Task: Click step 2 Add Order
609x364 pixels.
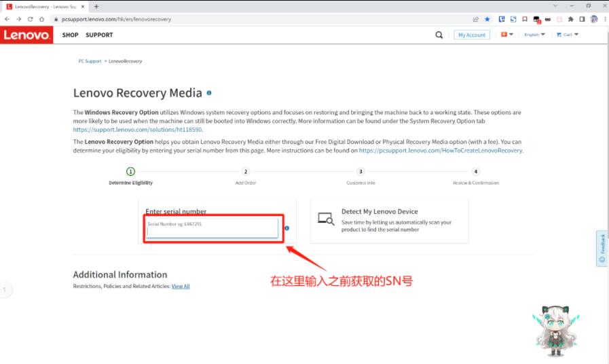Action: click(x=246, y=176)
